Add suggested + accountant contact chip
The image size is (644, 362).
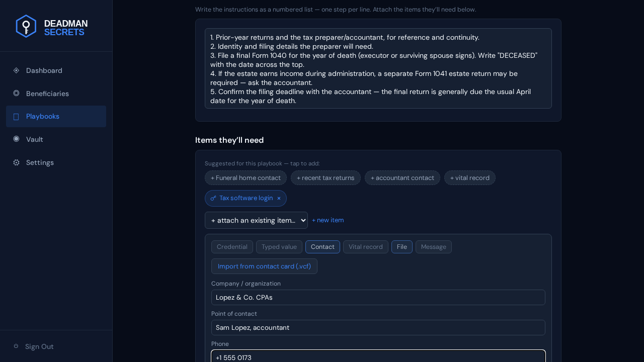click(403, 177)
